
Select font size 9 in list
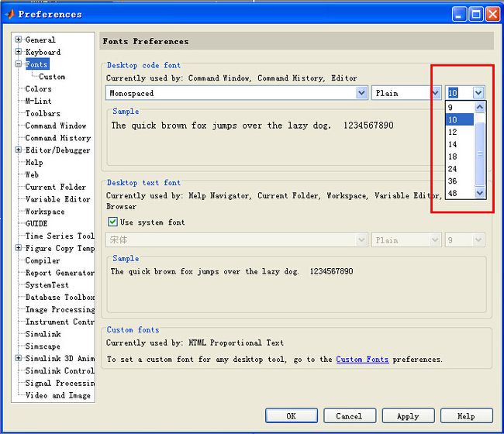[460, 107]
